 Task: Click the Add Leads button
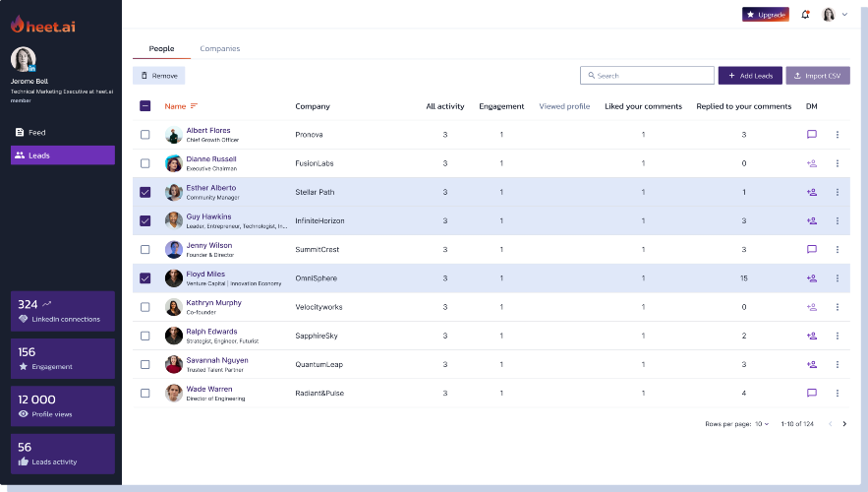(x=749, y=76)
